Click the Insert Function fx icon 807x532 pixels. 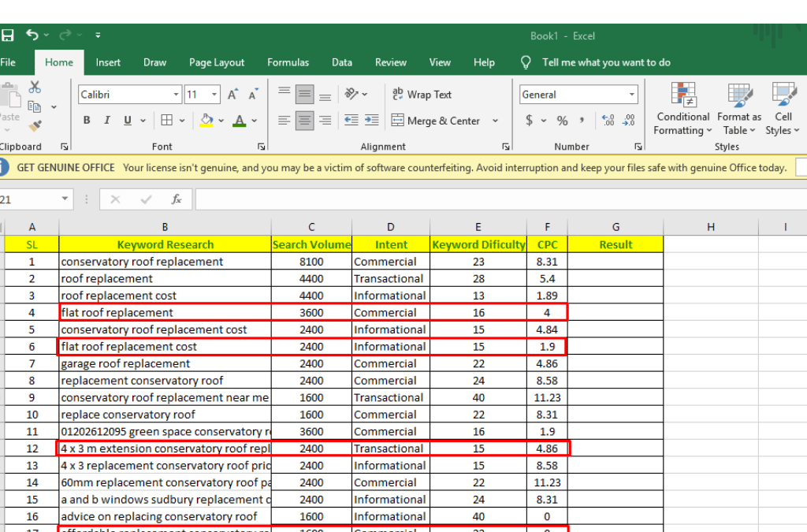point(176,199)
